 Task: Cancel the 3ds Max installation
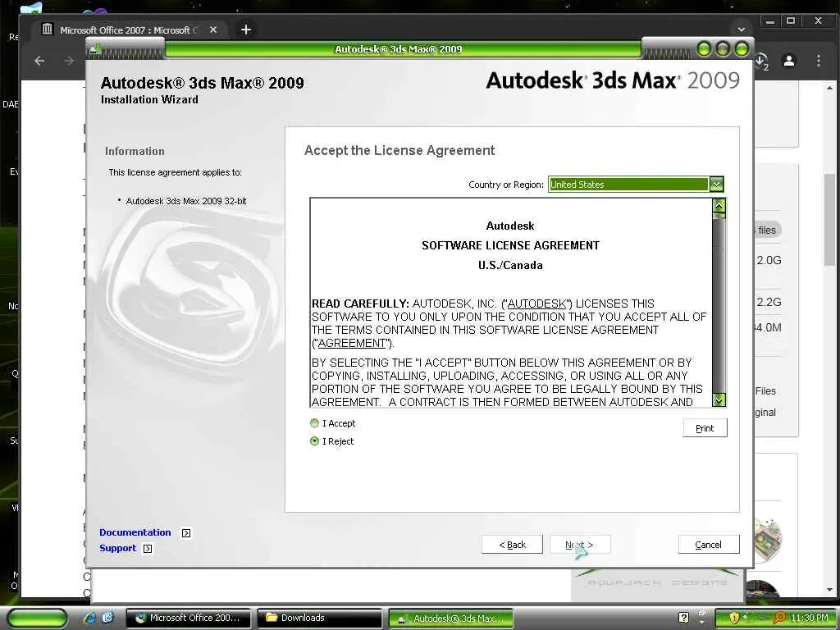[708, 545]
